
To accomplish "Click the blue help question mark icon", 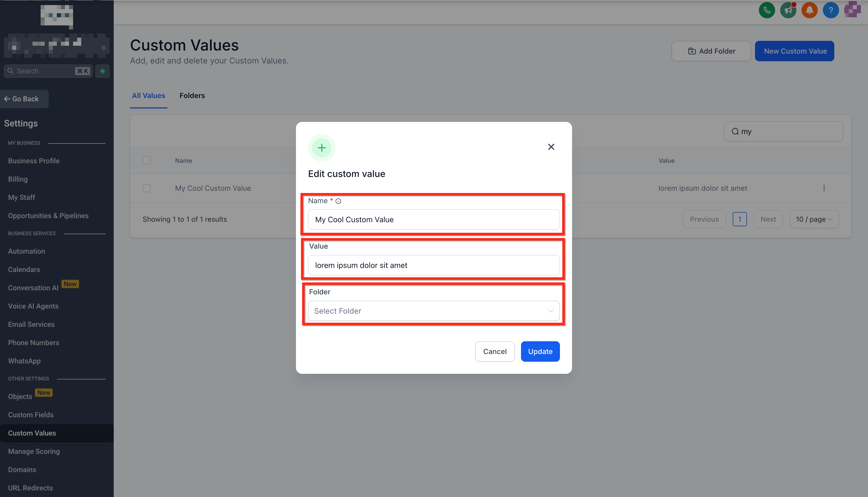I will pos(830,10).
